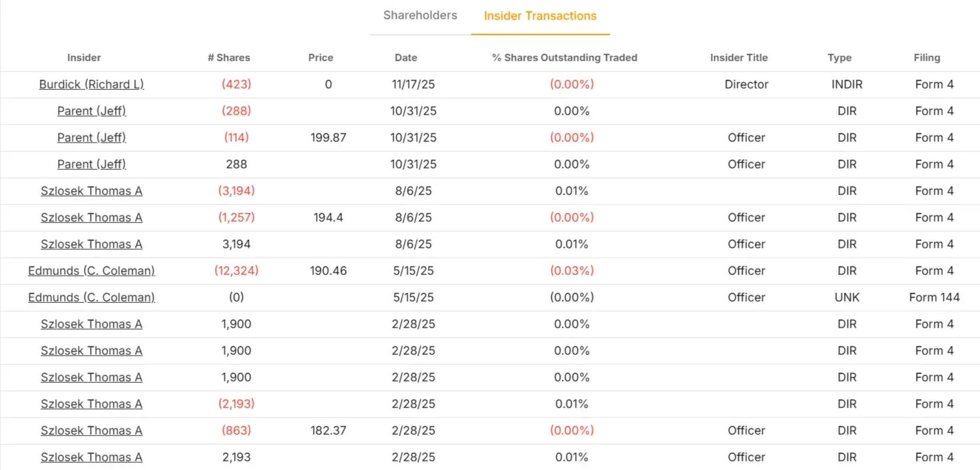This screenshot has width=980, height=470.
Task: Click the Filing column header
Action: 927,58
